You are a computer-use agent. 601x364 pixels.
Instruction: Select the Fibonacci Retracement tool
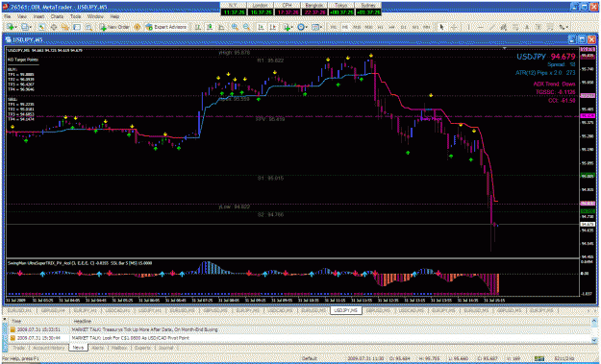[516, 27]
